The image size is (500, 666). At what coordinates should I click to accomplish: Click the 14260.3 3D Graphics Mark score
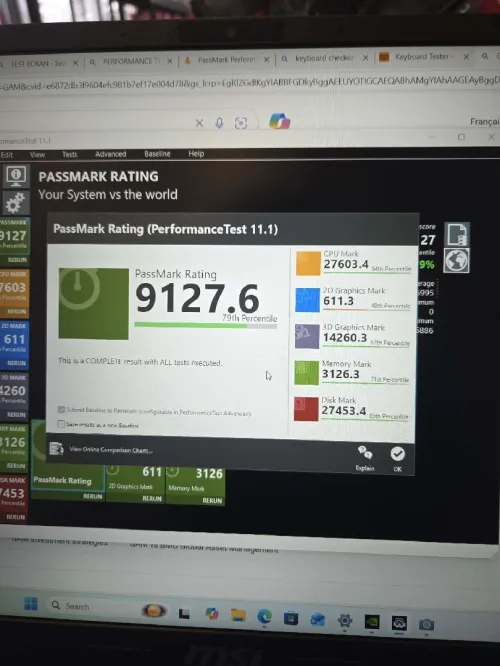pyautogui.click(x=345, y=338)
